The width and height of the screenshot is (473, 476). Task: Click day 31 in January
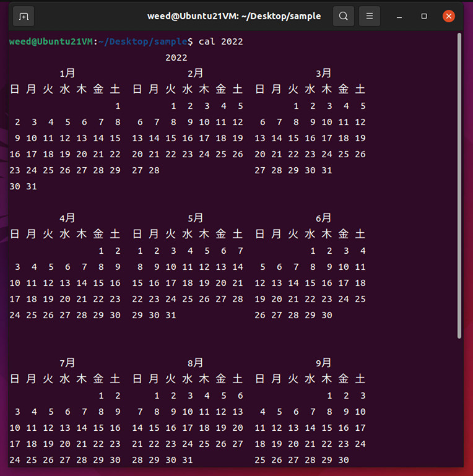[x=32, y=186]
